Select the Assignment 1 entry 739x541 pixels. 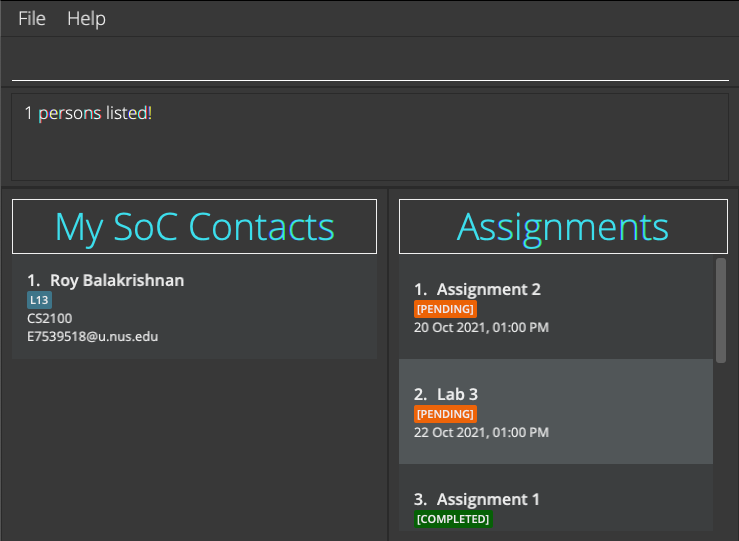(556, 498)
